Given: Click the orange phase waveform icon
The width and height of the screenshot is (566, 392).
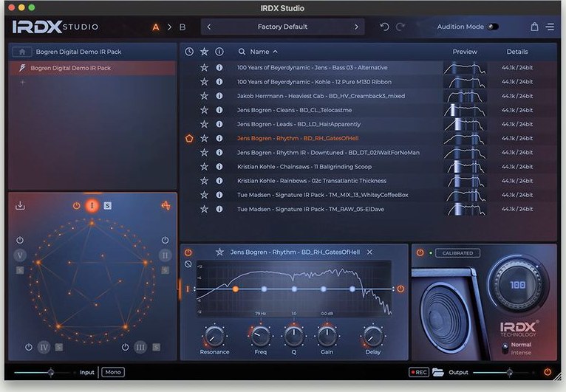Looking at the screenshot, I should tap(166, 205).
